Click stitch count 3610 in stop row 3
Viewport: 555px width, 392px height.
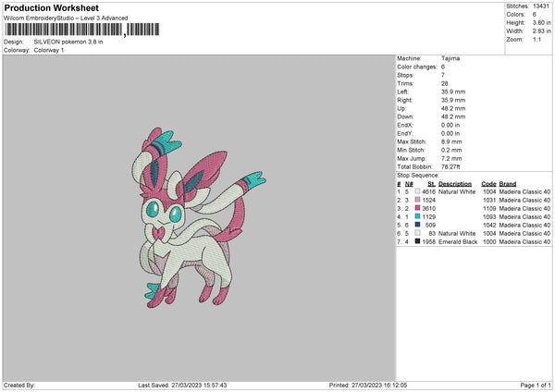[x=428, y=208]
